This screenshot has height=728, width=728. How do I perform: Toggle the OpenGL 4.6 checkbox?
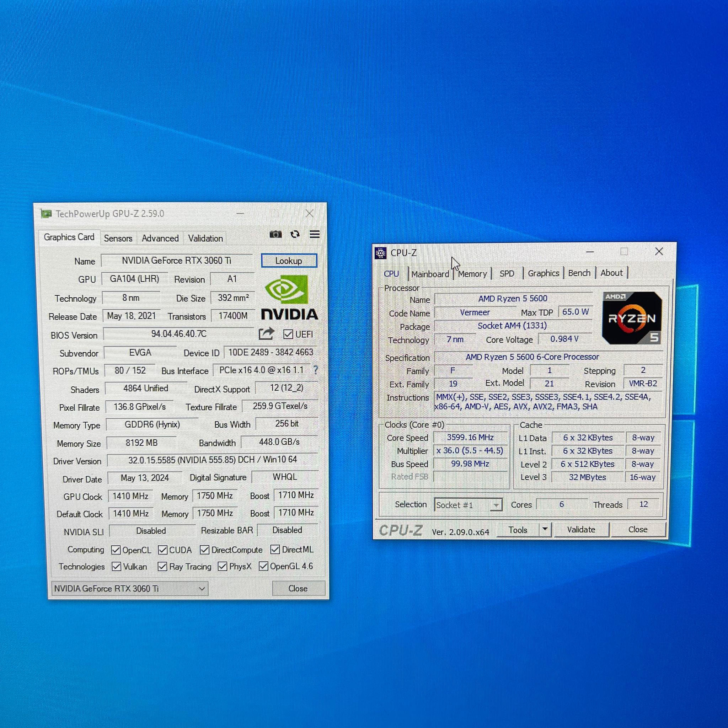pos(263,566)
